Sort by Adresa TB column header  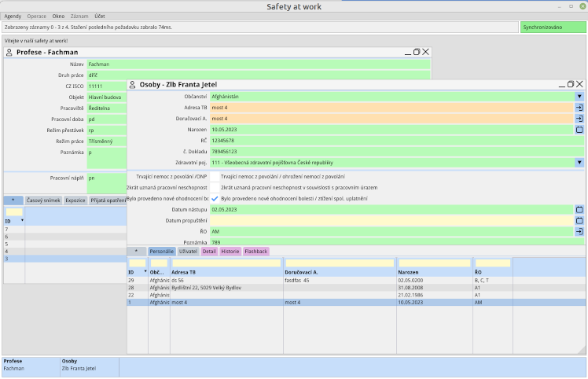(183, 272)
